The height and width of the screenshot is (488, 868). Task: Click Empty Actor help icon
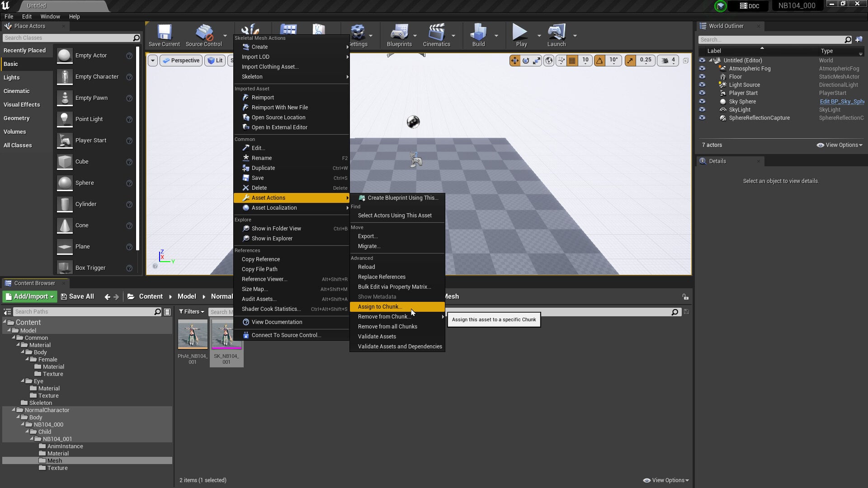[129, 56]
